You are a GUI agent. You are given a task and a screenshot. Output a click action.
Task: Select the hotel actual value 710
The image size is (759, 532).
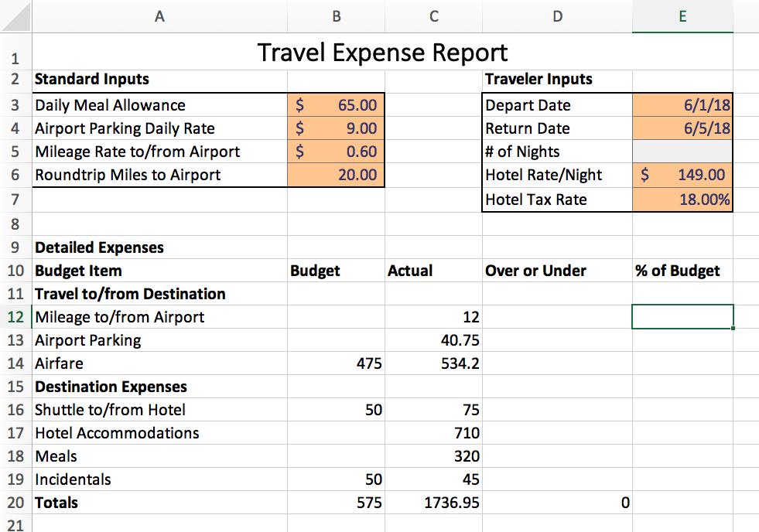pos(434,433)
